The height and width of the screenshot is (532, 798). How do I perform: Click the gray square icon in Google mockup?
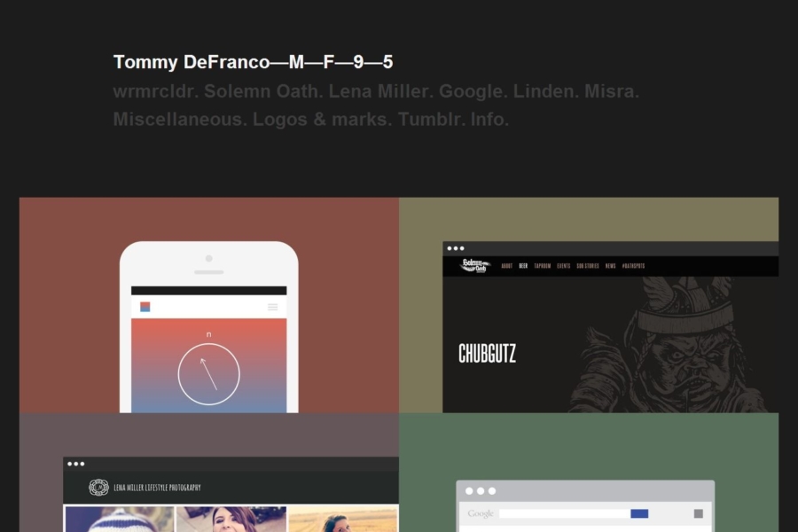point(699,513)
